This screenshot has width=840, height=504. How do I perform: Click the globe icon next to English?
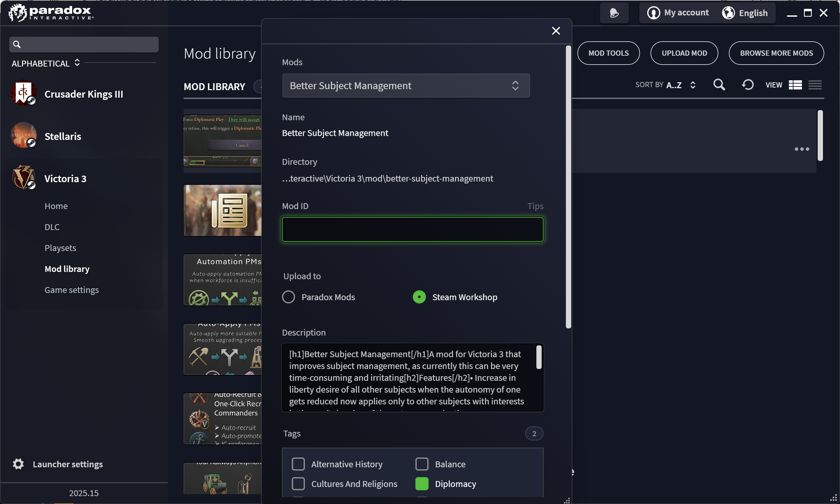[x=729, y=13]
